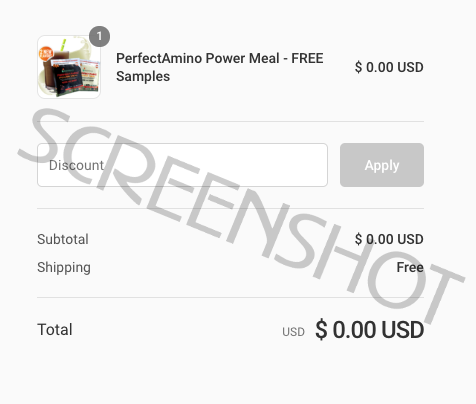The image size is (476, 404).
Task: Click the Total label
Action: pyautogui.click(x=55, y=330)
